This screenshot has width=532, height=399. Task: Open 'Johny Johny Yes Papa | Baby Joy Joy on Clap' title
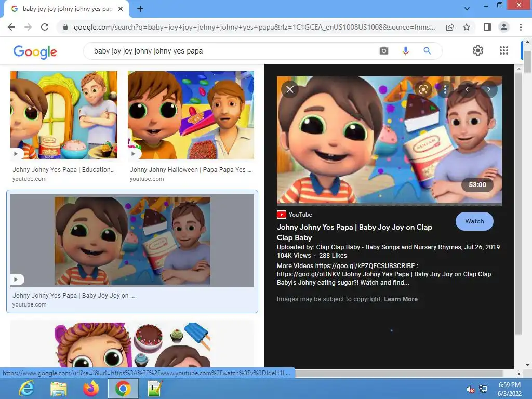pos(354,232)
